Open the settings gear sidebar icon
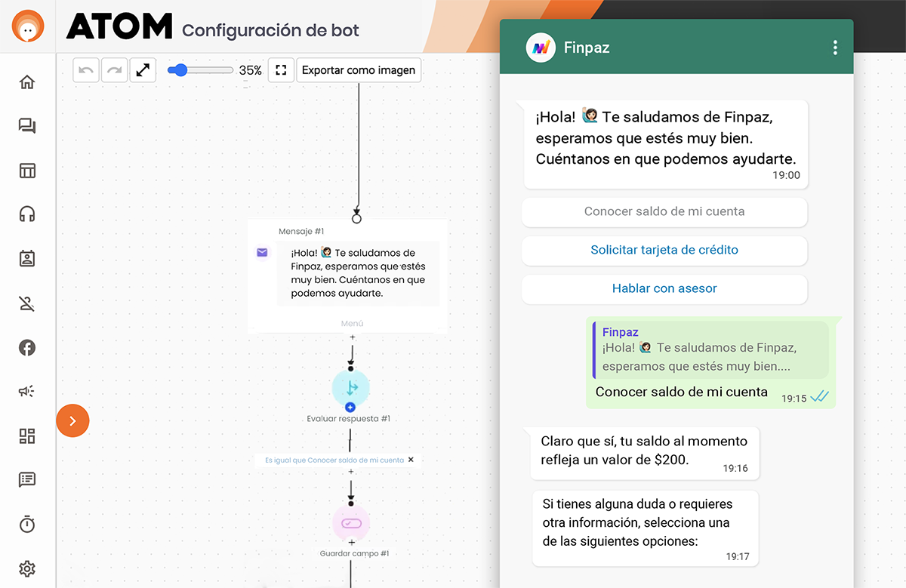This screenshot has width=906, height=588. [x=27, y=568]
